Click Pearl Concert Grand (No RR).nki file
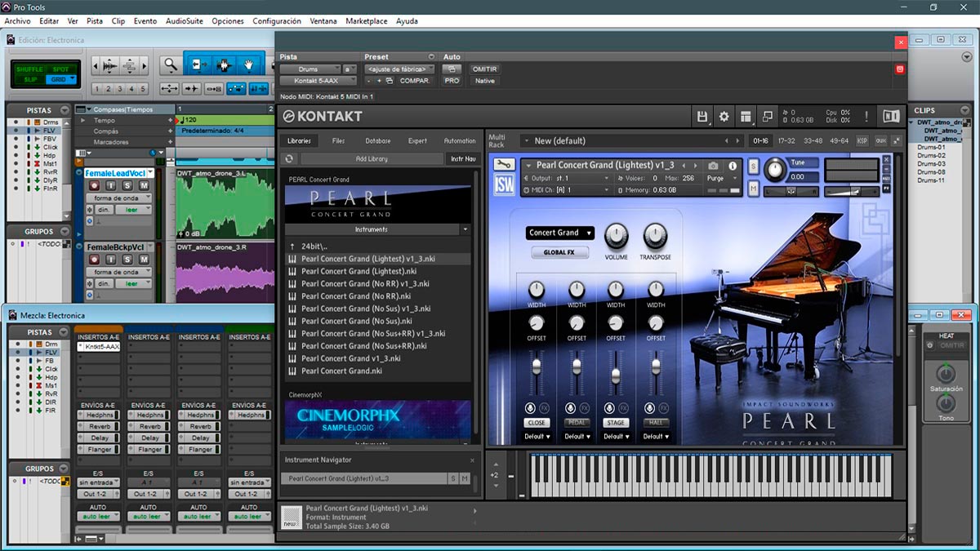The height and width of the screenshot is (551, 980). [358, 296]
